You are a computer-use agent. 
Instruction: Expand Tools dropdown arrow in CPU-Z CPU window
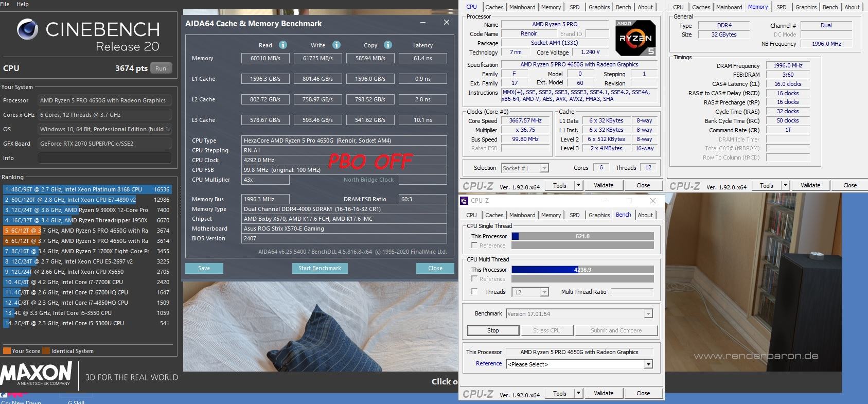point(578,185)
